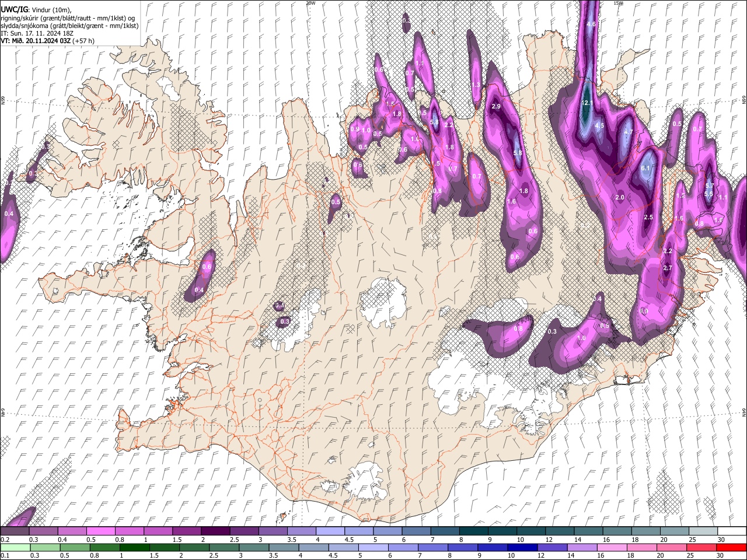Select the light pink swatch left of 18 in lower legend
This screenshot has width=747, height=560.
[x=612, y=547]
